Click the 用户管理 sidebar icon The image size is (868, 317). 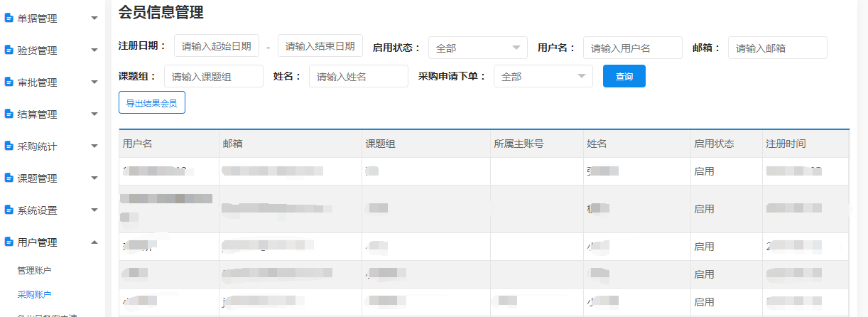click(x=9, y=242)
